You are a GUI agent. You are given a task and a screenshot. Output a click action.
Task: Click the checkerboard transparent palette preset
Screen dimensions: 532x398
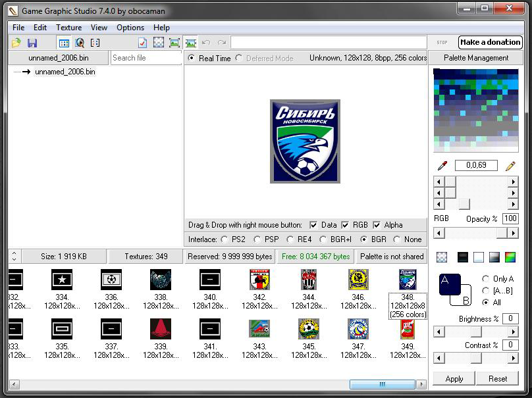pos(442,257)
